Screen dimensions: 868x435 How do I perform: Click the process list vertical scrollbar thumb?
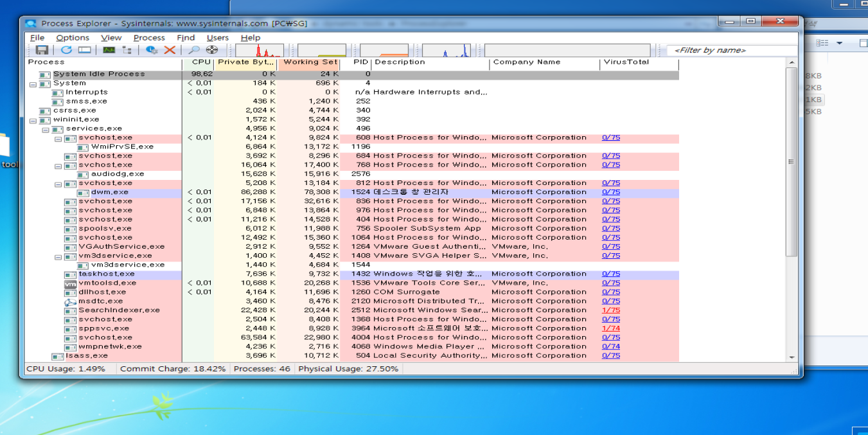tap(792, 161)
